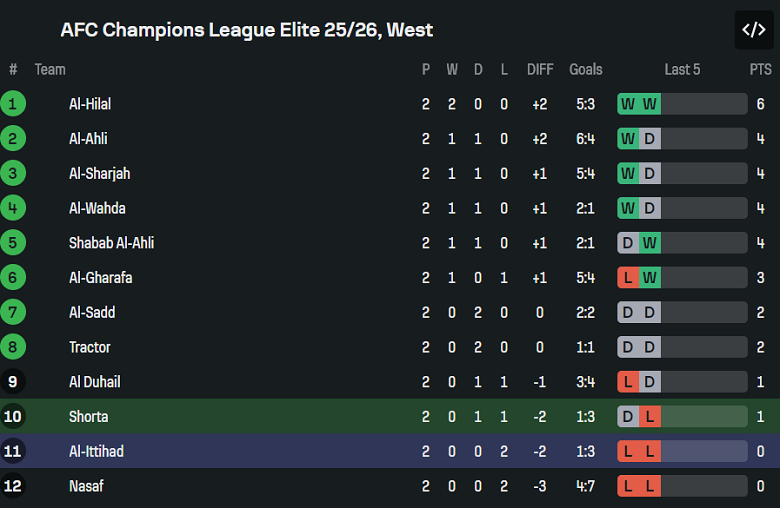Click Al-Gharafa's red L result badge
The height and width of the screenshot is (508, 780).
(x=628, y=278)
